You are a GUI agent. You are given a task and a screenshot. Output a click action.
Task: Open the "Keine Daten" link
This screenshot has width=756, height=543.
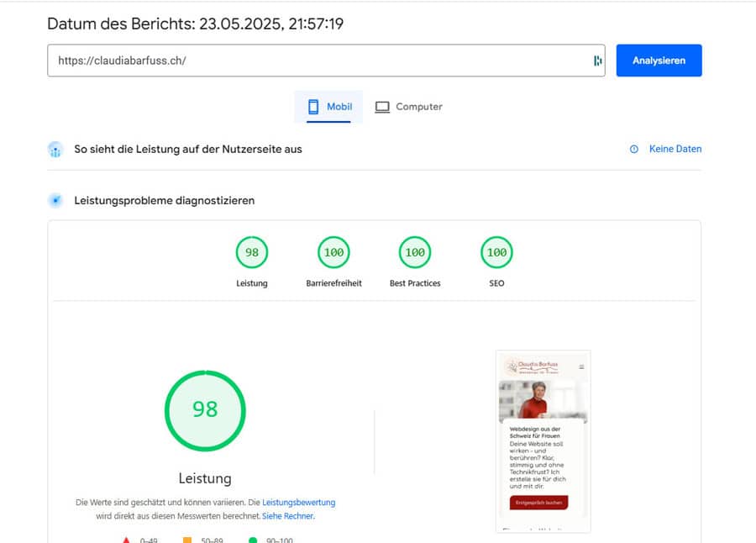tap(675, 149)
